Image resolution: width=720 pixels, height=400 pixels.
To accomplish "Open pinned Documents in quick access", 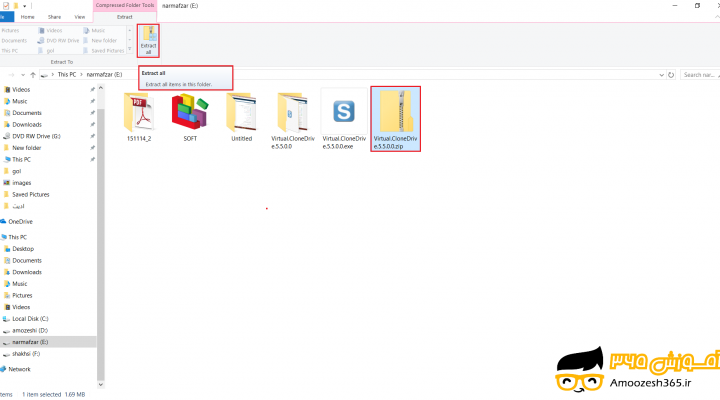I will 27,113.
